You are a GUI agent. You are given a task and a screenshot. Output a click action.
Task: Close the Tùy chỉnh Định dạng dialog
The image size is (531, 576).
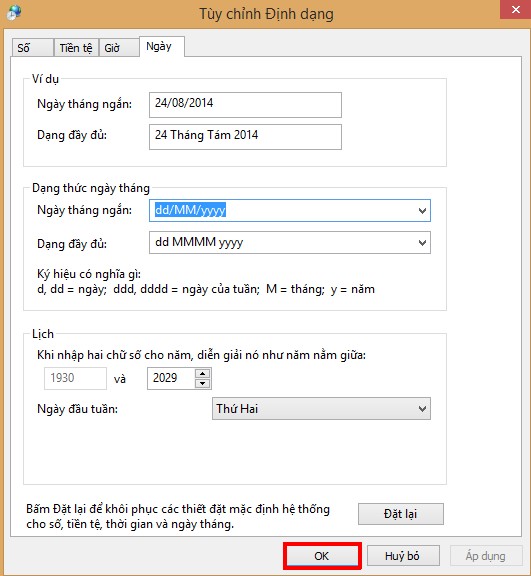tap(515, 10)
